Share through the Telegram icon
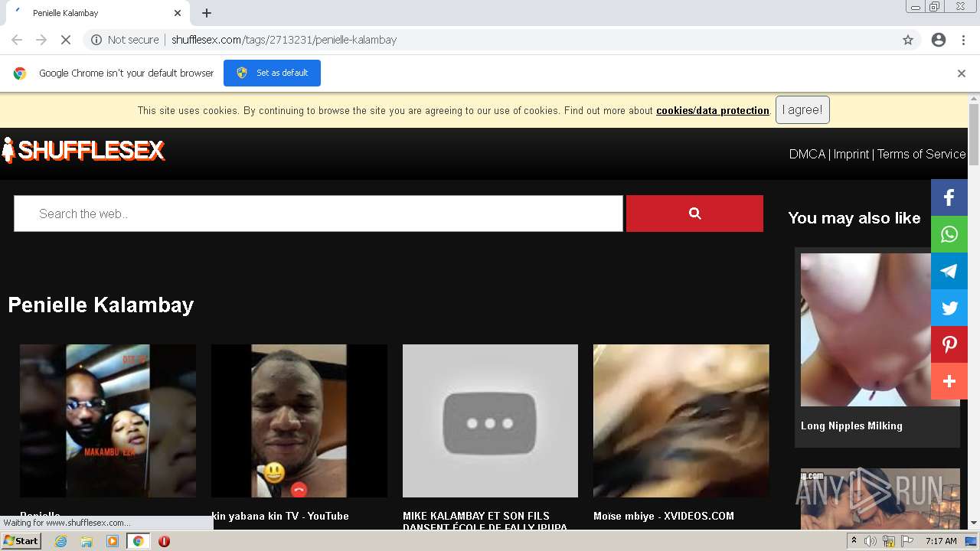 click(949, 271)
